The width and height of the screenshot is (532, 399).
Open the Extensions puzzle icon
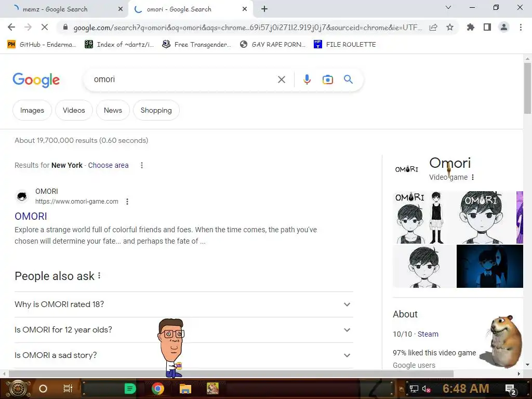pyautogui.click(x=471, y=27)
